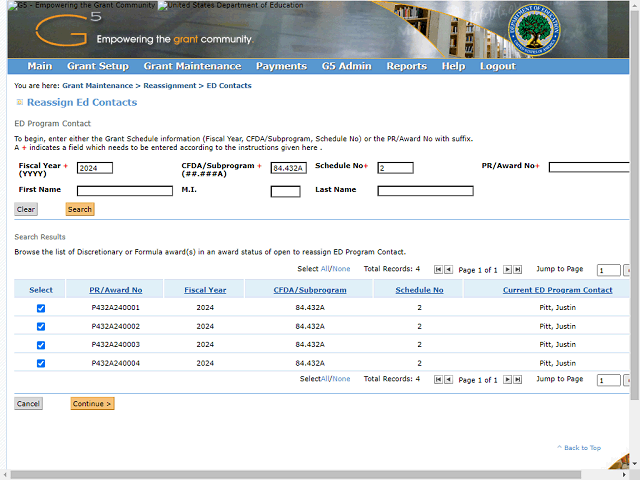
Task: Expand the Reports menu
Action: (x=406, y=66)
